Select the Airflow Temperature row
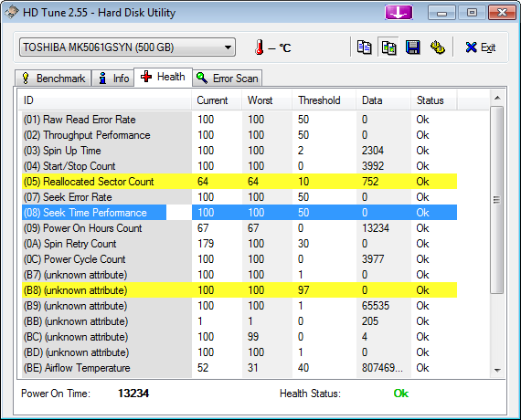Image resolution: width=521 pixels, height=420 pixels. 239,368
